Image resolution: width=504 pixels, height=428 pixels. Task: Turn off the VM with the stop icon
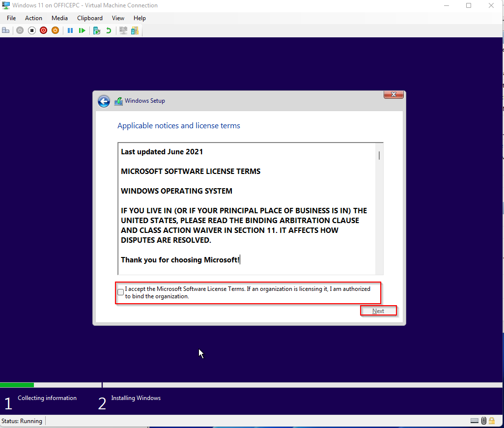coord(31,30)
